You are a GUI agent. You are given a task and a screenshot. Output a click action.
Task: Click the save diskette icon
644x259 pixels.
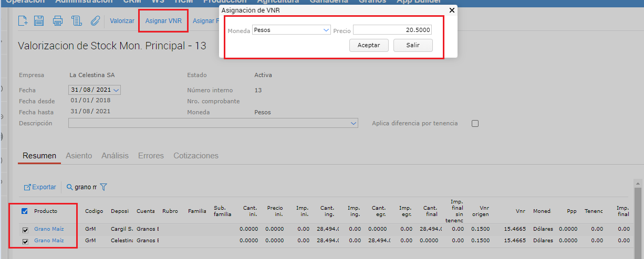click(39, 21)
